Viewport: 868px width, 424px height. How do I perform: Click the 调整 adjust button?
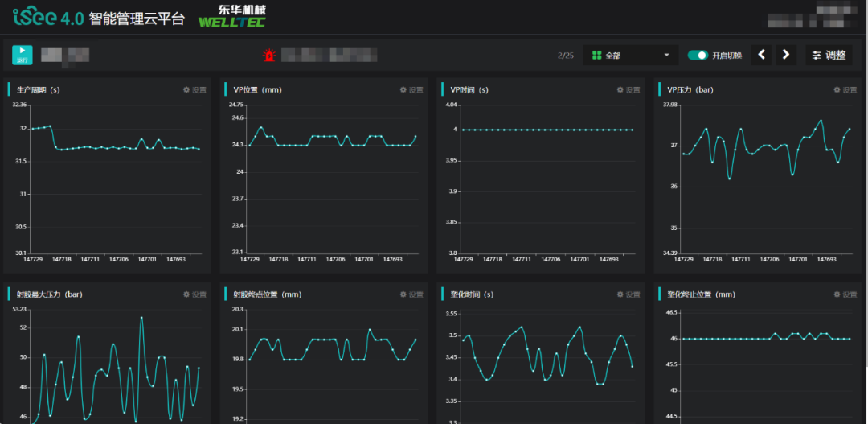pos(829,56)
